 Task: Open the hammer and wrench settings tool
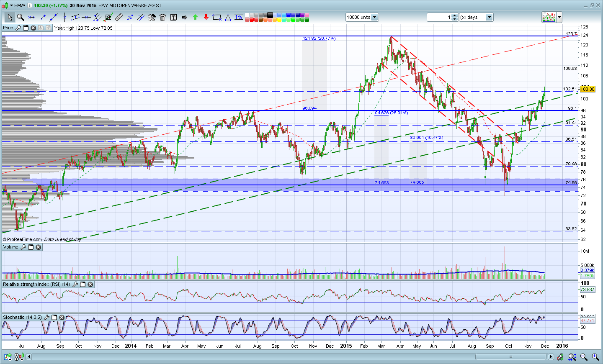click(x=152, y=17)
